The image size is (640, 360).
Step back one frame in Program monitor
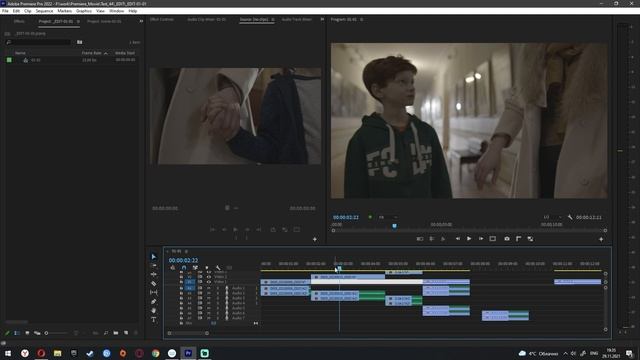pyautogui.click(x=458, y=239)
